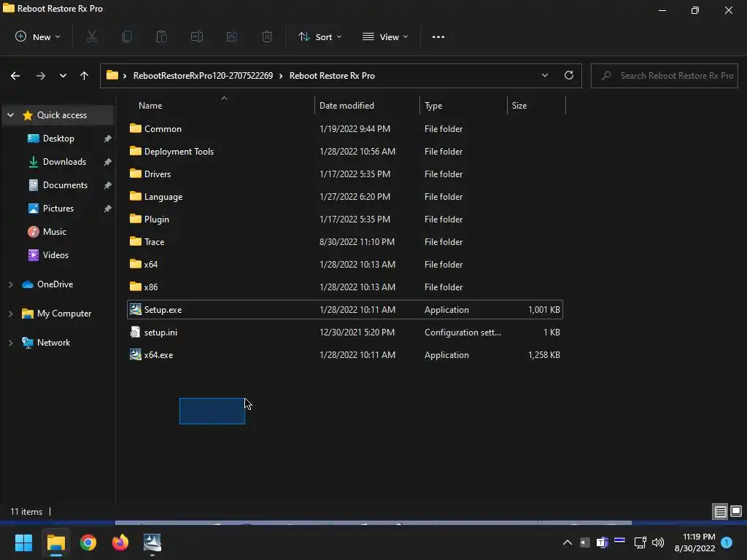Launch Firefox from the taskbar

(x=120, y=542)
